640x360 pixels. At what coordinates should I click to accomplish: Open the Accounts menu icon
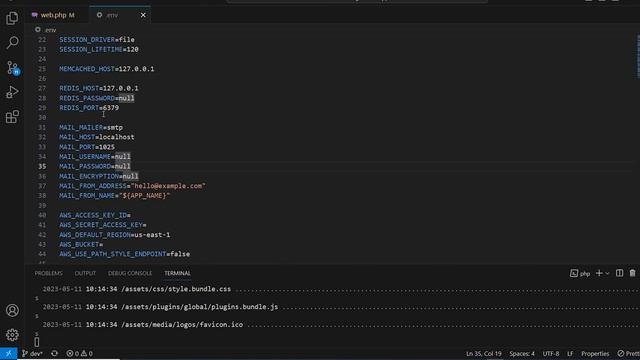click(x=12, y=310)
